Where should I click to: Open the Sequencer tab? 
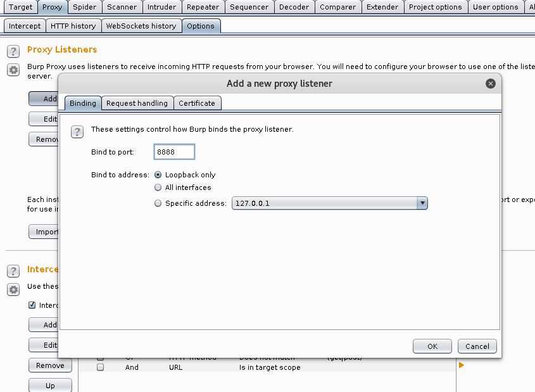pos(249,7)
